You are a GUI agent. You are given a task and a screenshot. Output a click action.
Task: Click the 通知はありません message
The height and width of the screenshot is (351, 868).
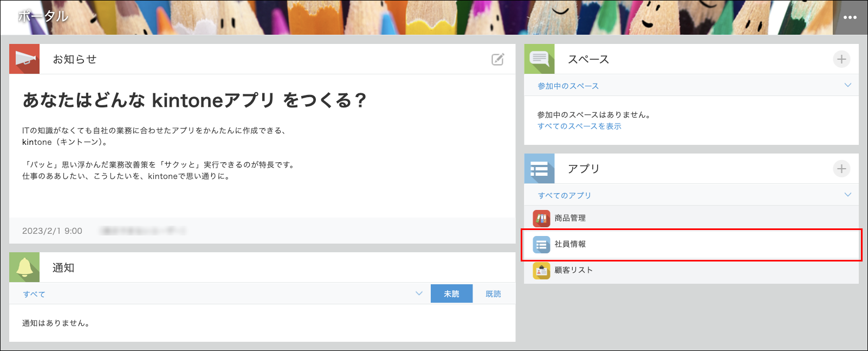tap(56, 323)
